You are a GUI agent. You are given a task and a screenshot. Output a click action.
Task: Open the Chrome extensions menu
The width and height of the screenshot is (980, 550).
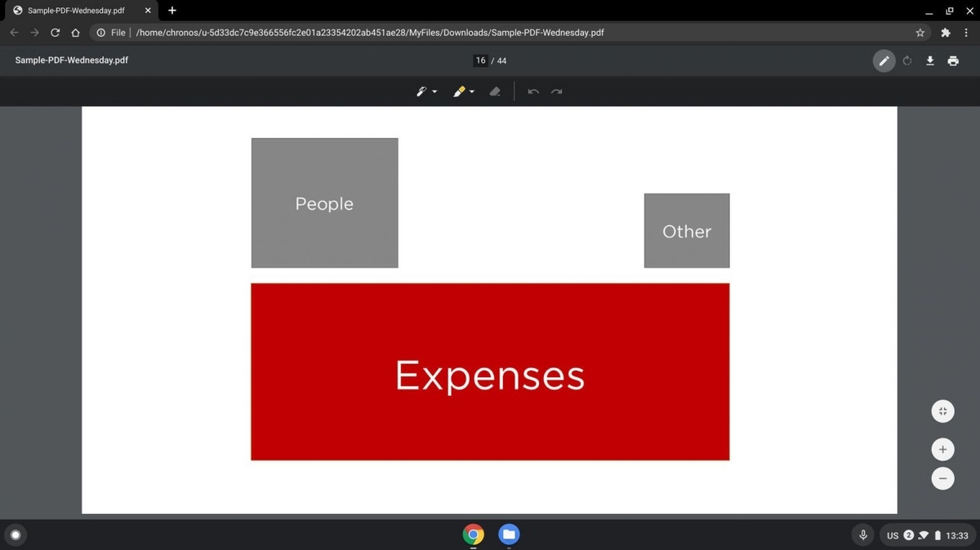coord(945,32)
